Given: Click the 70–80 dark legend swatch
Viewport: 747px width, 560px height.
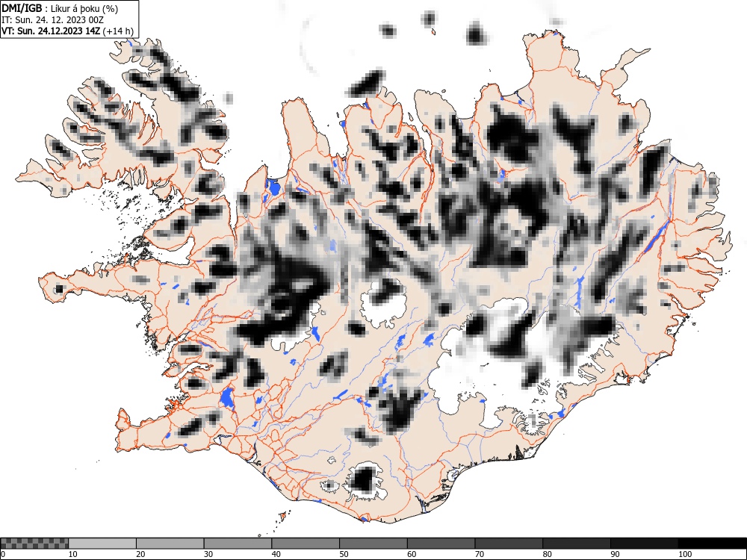Looking at the screenshot, I should (x=509, y=544).
